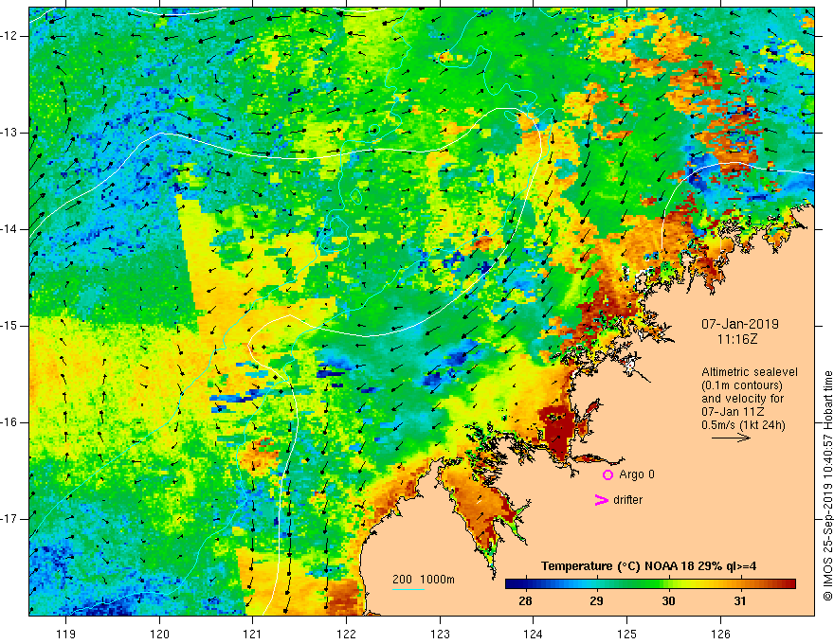Click latitude axis label -12
The width and height of the screenshot is (834, 644).
(x=9, y=36)
